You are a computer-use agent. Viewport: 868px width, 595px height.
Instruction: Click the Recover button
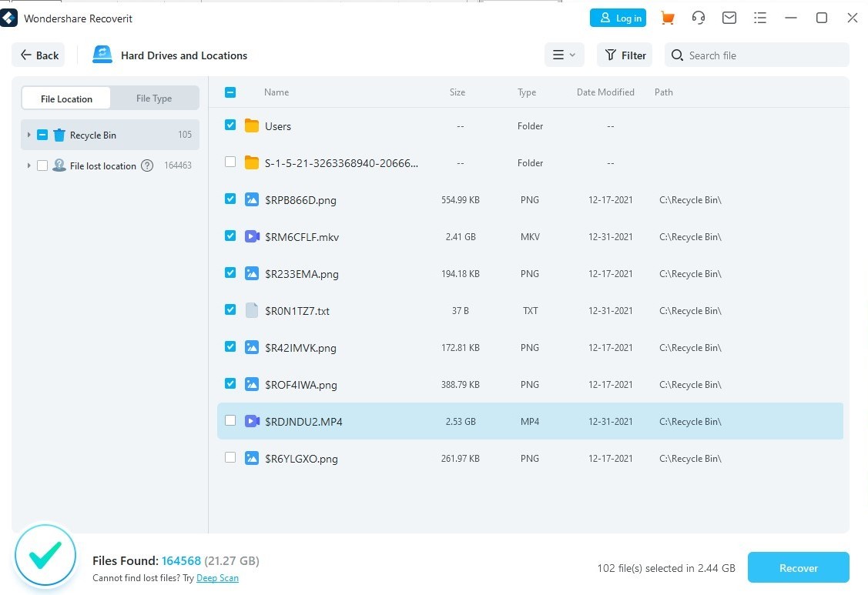point(798,567)
